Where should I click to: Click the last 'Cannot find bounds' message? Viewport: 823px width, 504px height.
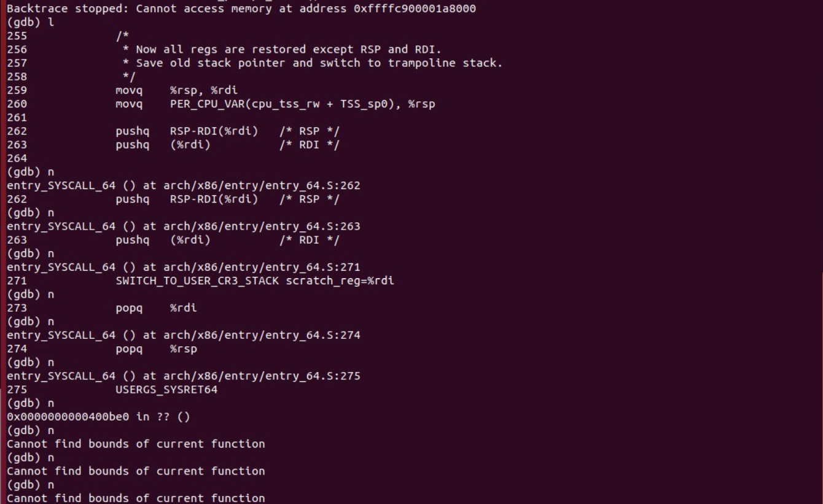(136, 498)
